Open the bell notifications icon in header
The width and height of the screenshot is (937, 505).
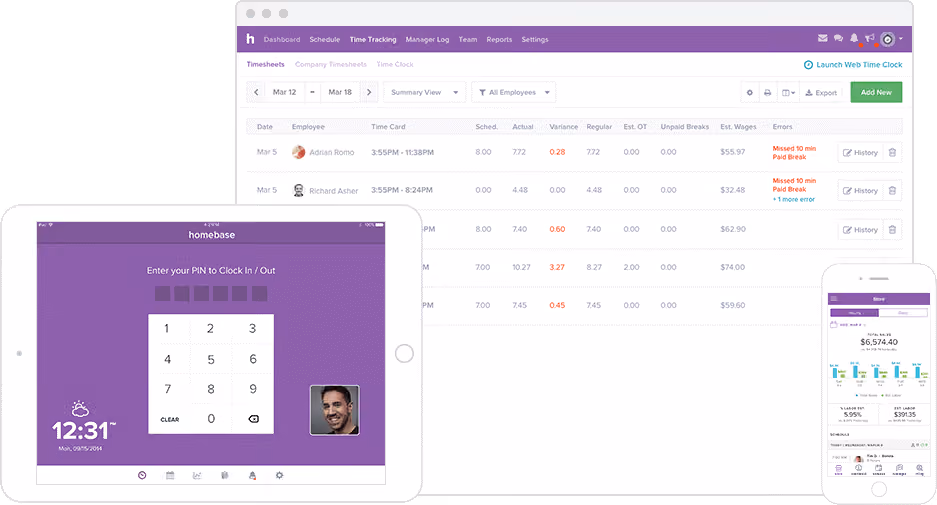[x=855, y=38]
